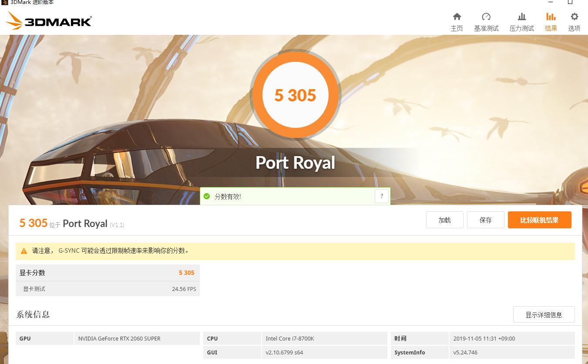Click 显示详细信息 to show detailed system info

(544, 314)
